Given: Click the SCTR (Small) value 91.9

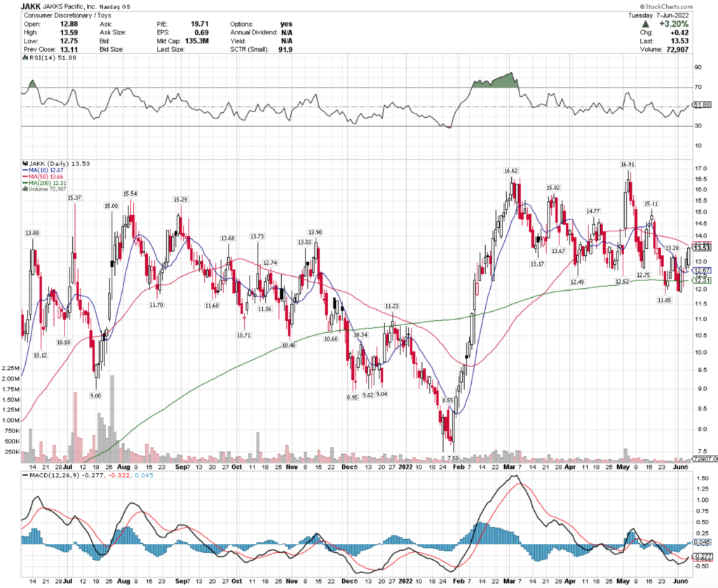Looking at the screenshot, I should pyautogui.click(x=285, y=49).
